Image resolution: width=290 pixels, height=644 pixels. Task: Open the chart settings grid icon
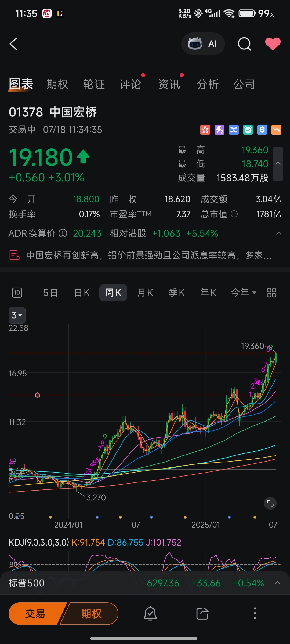click(271, 292)
